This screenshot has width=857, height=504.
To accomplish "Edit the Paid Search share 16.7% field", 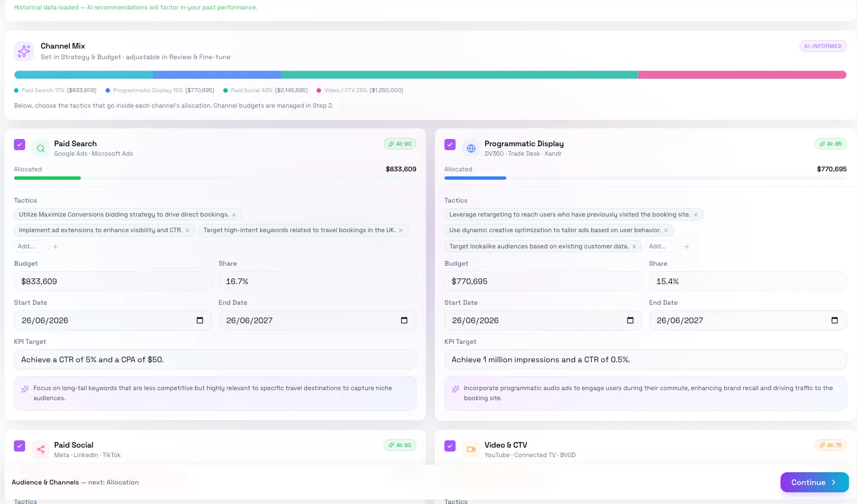I will (317, 281).
